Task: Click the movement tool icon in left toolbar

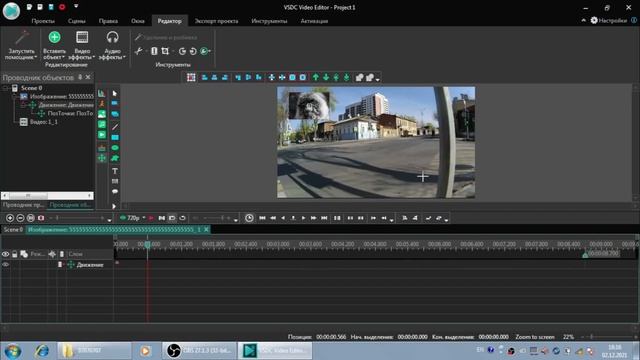Action: 102,158
